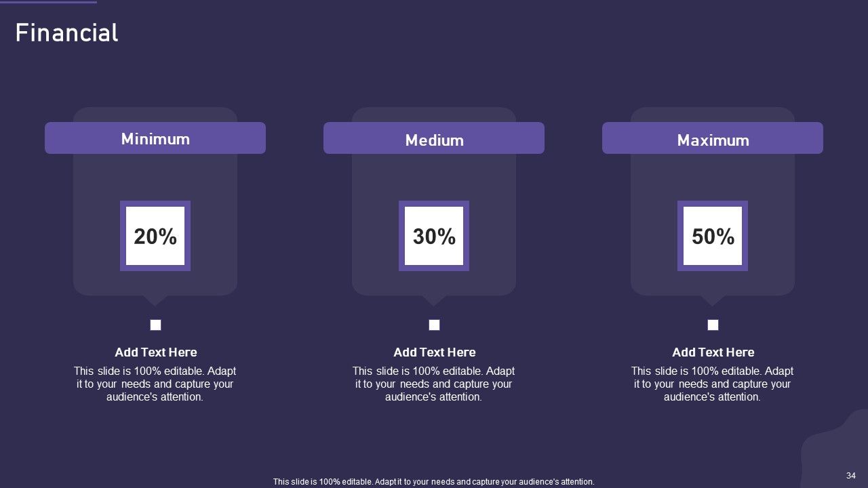Select the 50% percentage box
This screenshot has width=868, height=488.
[x=713, y=236]
